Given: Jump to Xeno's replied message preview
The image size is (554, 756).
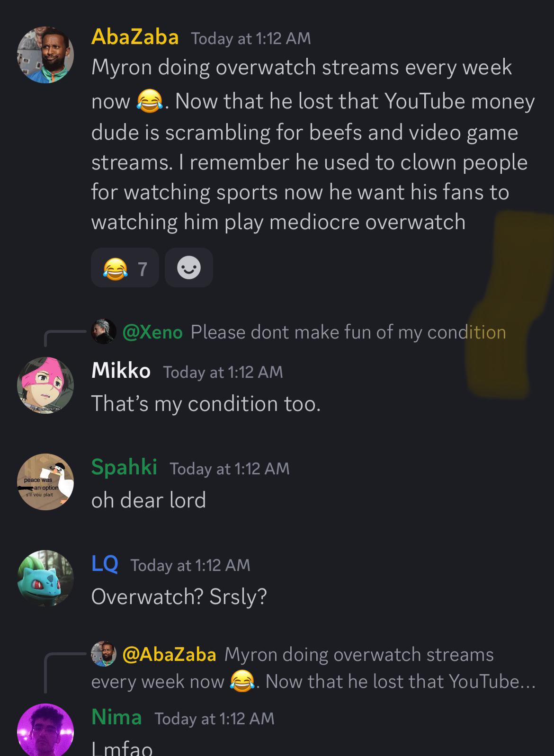Looking at the screenshot, I should tap(348, 332).
